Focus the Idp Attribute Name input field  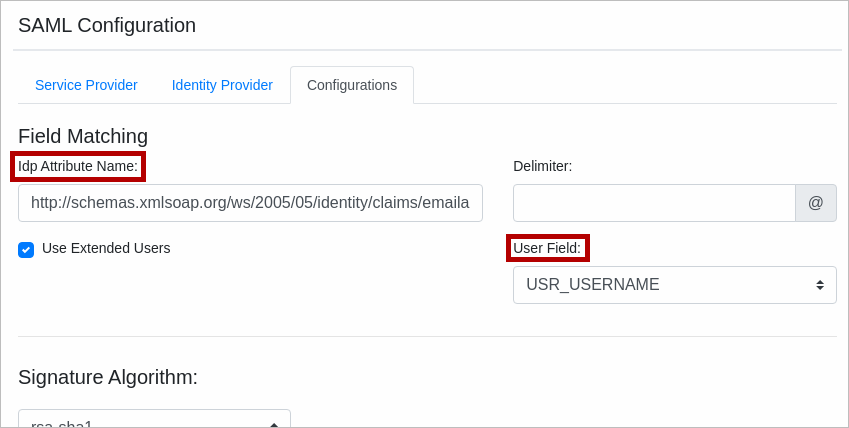(x=250, y=203)
